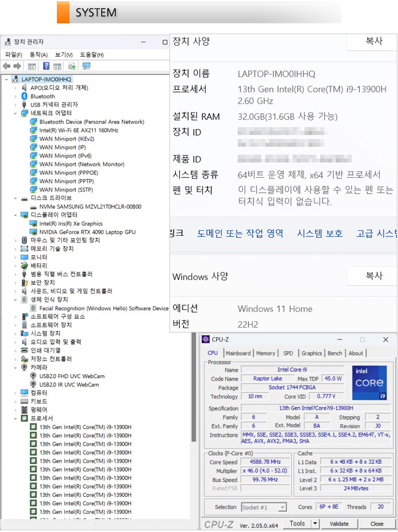Click the CPU-Z title bar app icon

[x=206, y=339]
